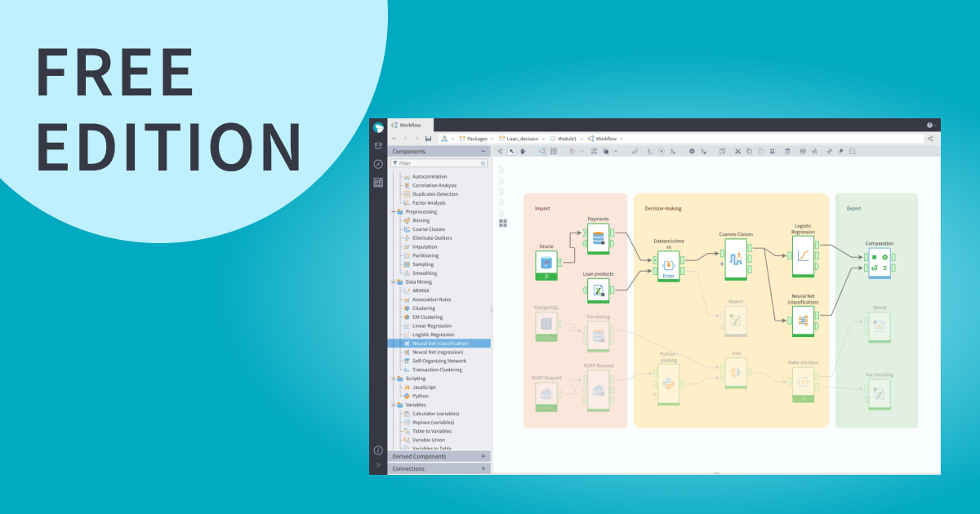Click the help question mark icon
Image resolution: width=980 pixels, height=514 pixels.
[x=929, y=125]
